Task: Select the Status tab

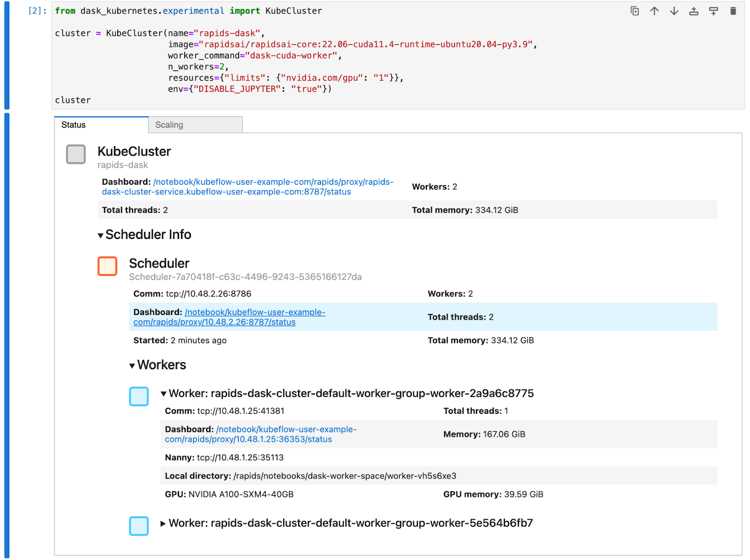Action: click(x=101, y=125)
